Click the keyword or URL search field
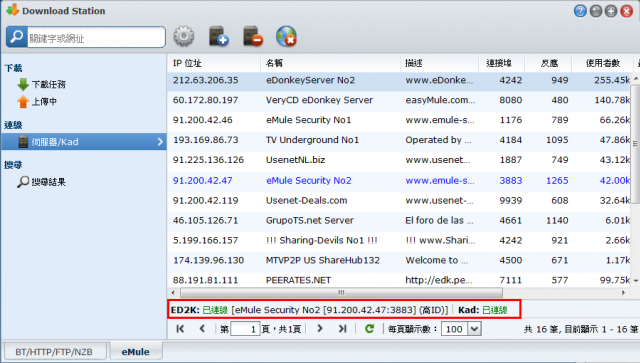 (96, 38)
